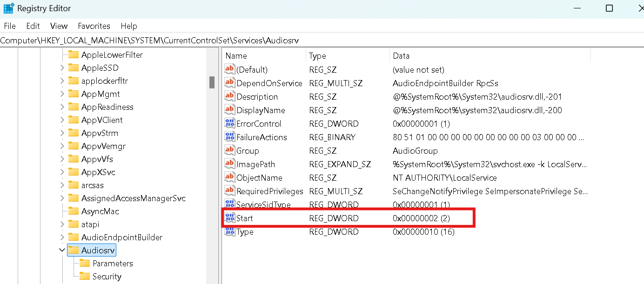The width and height of the screenshot is (644, 284).
Task: Expand the AppleSSD key
Action: coord(62,68)
